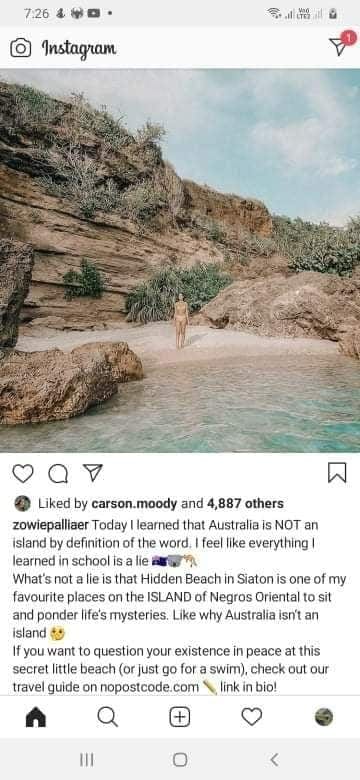Tap the Instagram wordmark logo
The height and width of the screenshot is (780, 360).
[79, 48]
